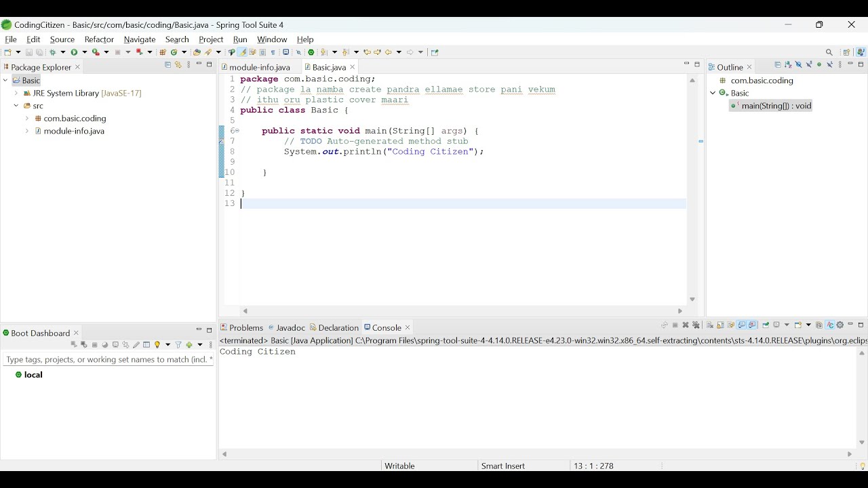The width and height of the screenshot is (868, 488).
Task: Open the Project menu
Action: click(211, 39)
